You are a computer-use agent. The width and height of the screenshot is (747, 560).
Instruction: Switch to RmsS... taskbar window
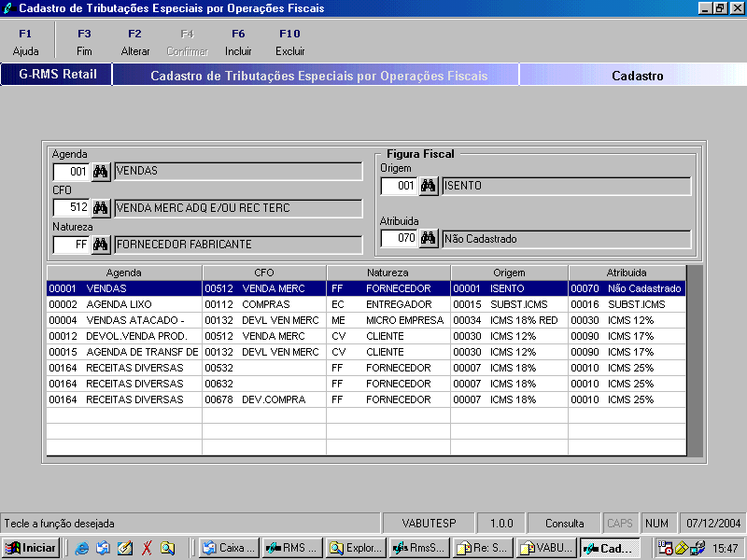[419, 548]
